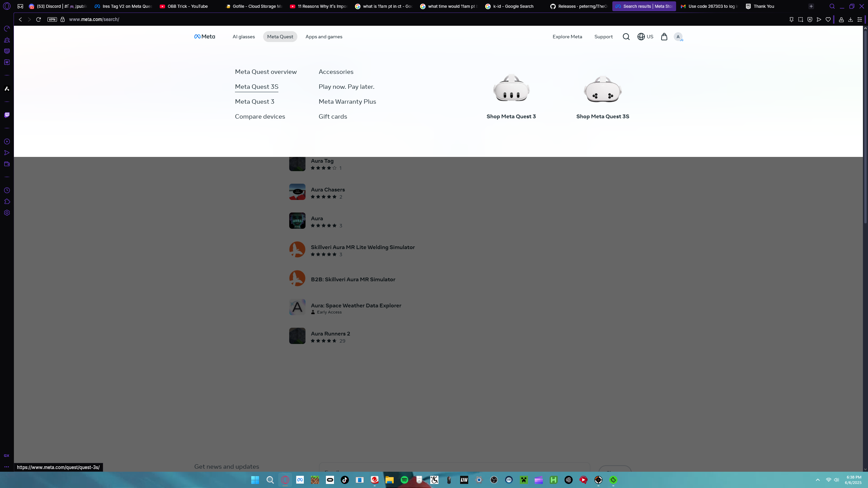Expand the Apps and games nav menu

point(324,37)
